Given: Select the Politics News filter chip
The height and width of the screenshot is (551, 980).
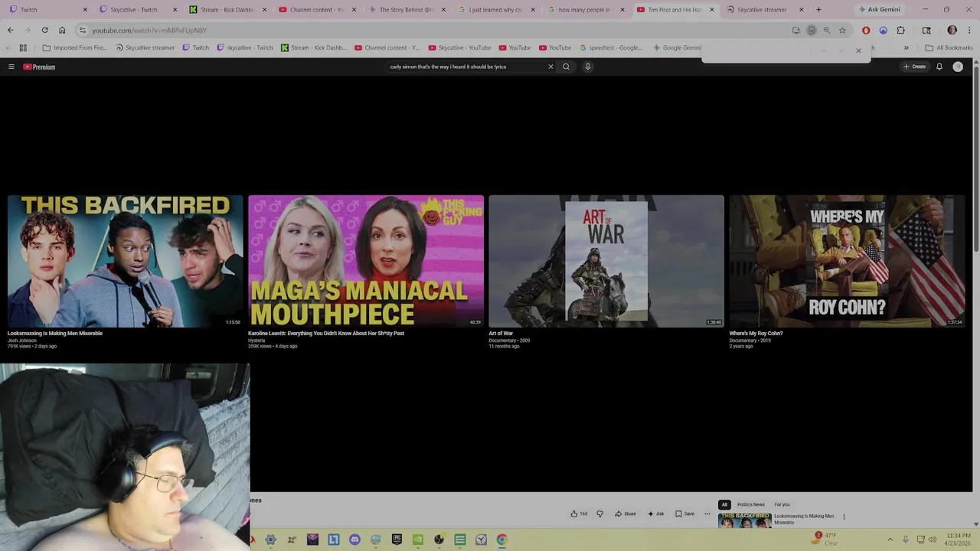Looking at the screenshot, I should tap(750, 504).
